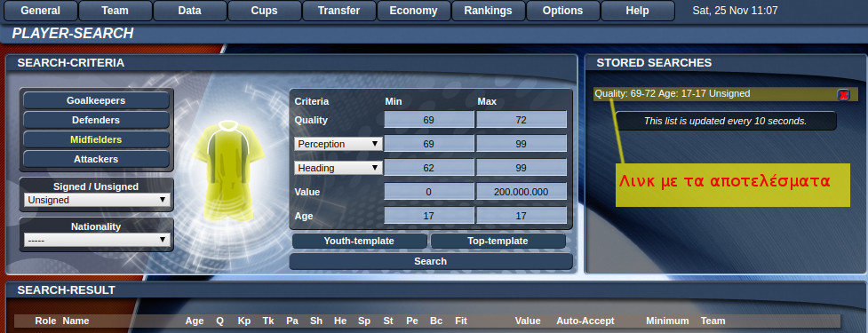Apply the Youth-template

[359, 242]
